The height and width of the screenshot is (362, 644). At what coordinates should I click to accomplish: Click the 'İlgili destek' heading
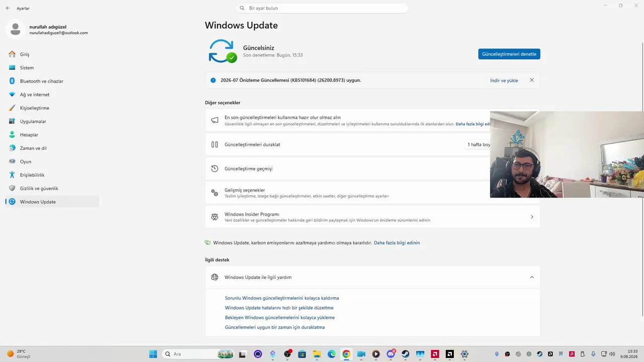click(217, 260)
